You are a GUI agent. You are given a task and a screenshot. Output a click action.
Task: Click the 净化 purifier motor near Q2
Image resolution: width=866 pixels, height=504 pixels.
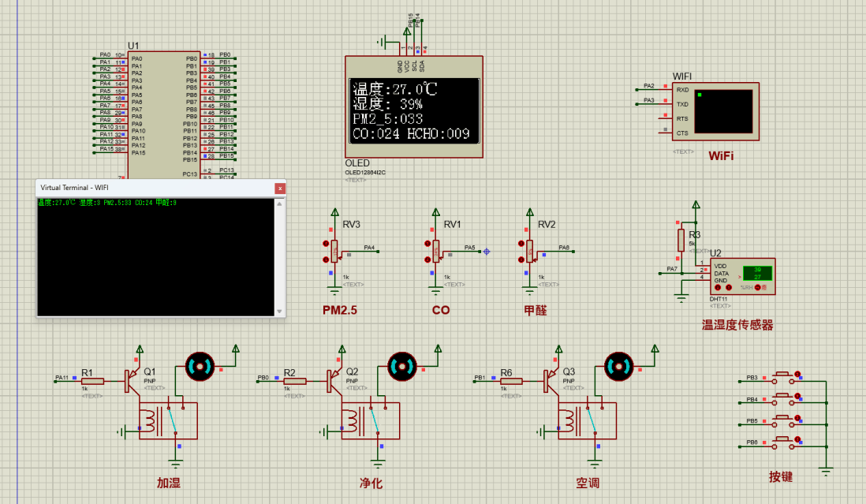[401, 365]
